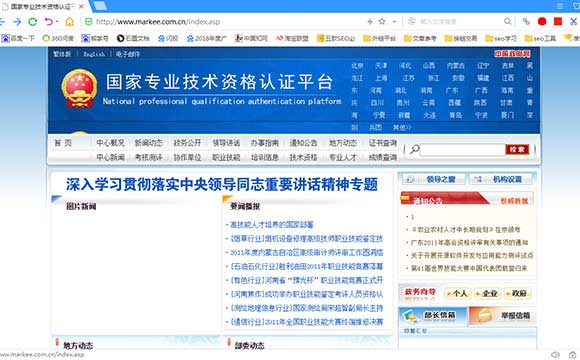580x360 pixels.
Task: Reload page with the green refresh icon
Action: [33, 22]
